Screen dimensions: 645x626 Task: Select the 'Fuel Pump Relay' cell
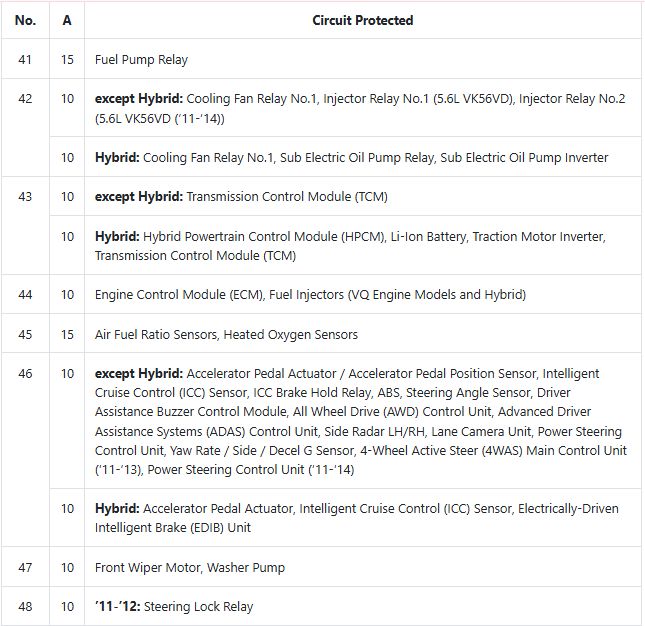141,60
